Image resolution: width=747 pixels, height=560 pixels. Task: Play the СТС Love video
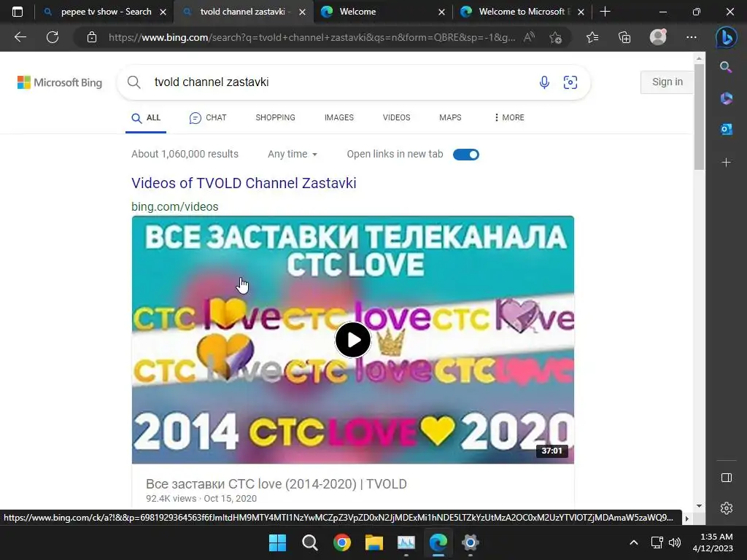tap(353, 340)
